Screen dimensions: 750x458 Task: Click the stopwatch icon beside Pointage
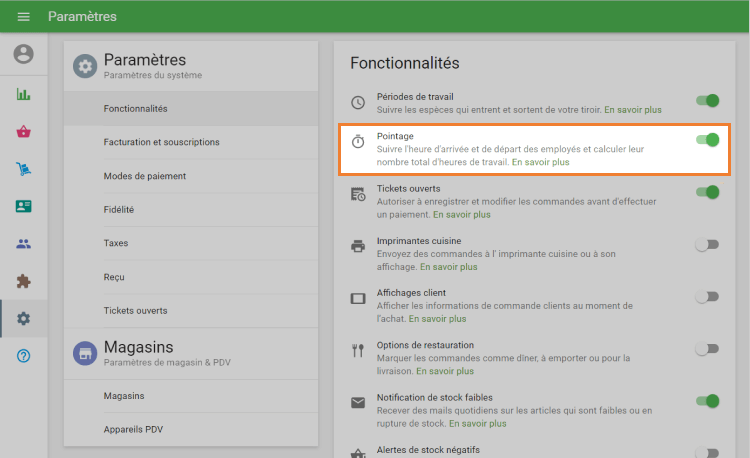[x=358, y=142]
